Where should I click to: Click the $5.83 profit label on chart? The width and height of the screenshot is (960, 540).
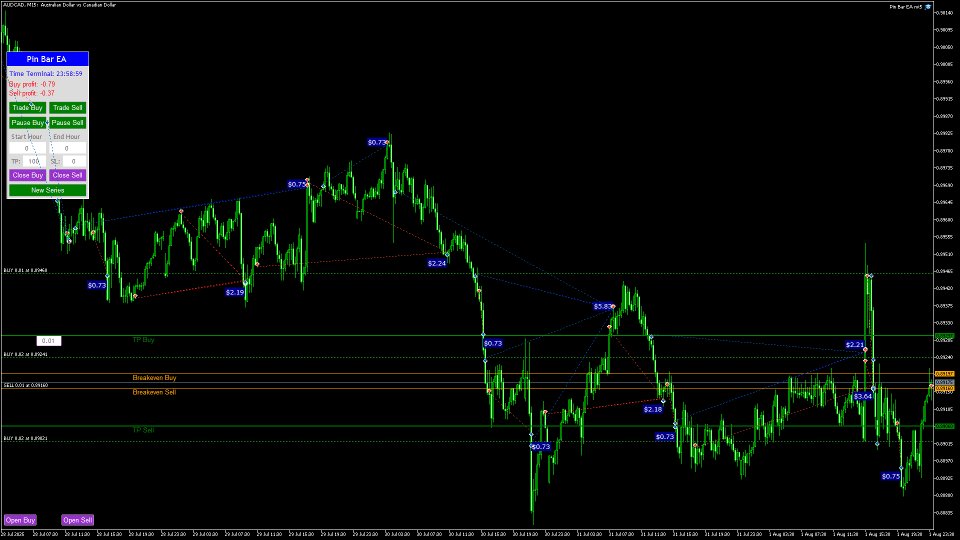point(603,306)
